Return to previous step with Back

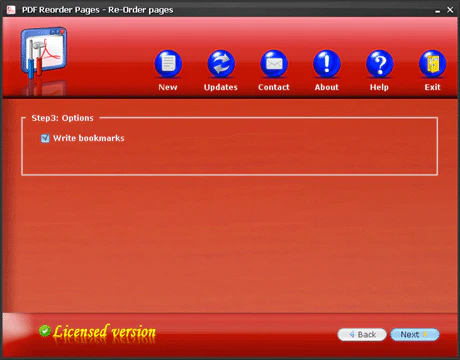click(362, 334)
